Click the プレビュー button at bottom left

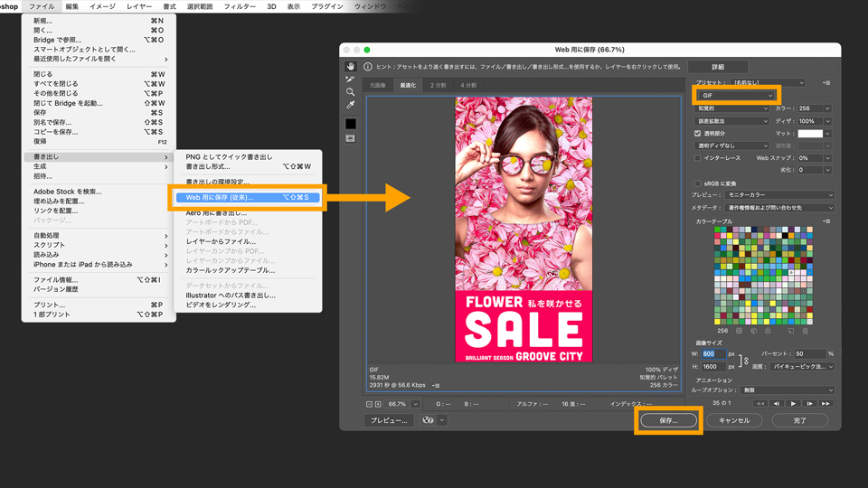coord(389,420)
